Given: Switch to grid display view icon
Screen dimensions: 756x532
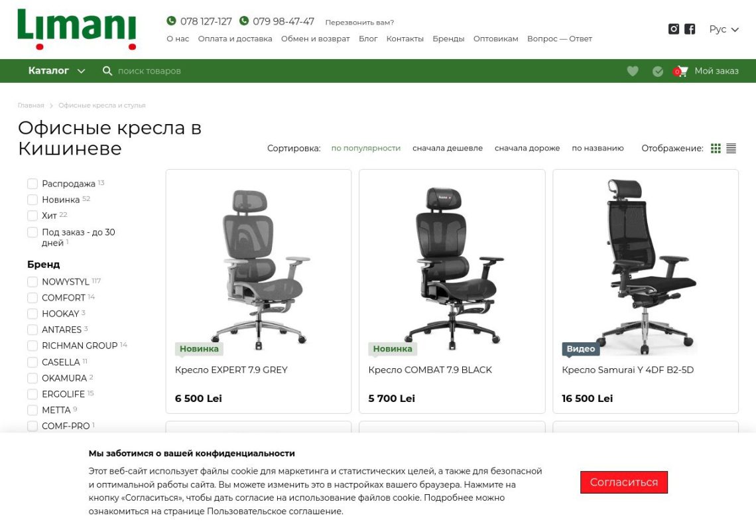Looking at the screenshot, I should [716, 149].
